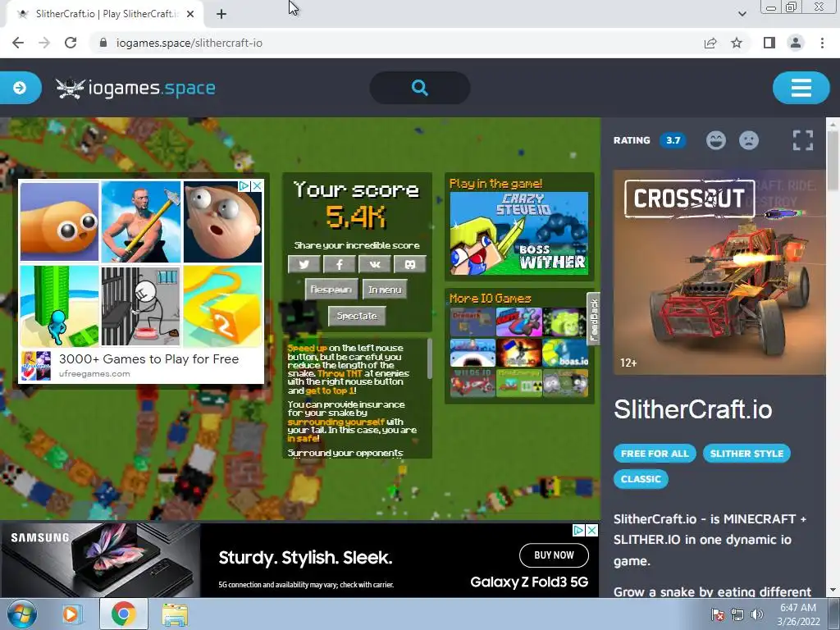Screen dimensions: 840x630
Task: Click the AdChoices icon on ufreegames ad
Action: (244, 186)
